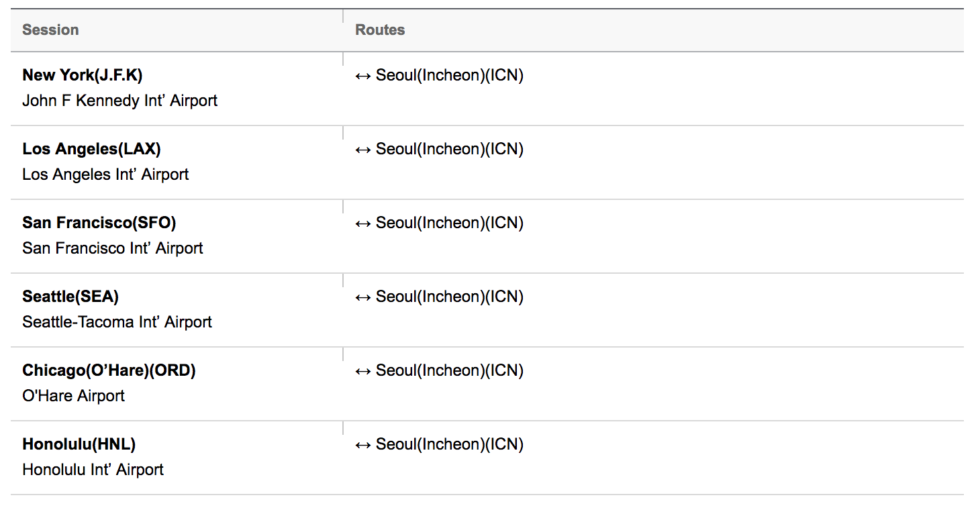Image resolution: width=980 pixels, height=514 pixels.
Task: Click the Routes column header
Action: [x=380, y=30]
